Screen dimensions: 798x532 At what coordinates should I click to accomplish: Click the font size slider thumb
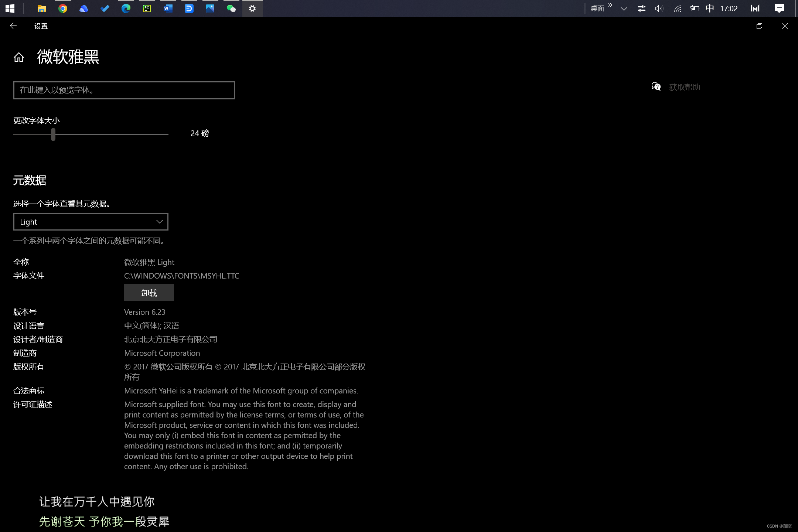[x=53, y=134]
